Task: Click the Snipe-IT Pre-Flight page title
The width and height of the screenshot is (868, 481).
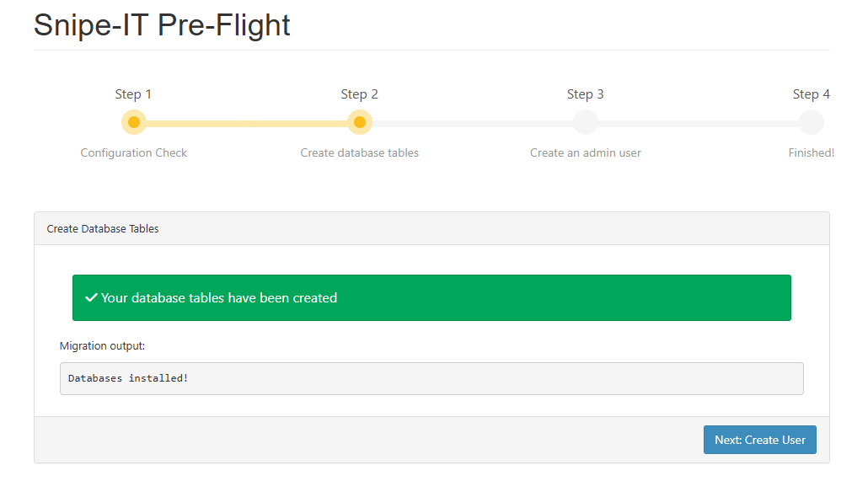Action: pos(162,25)
